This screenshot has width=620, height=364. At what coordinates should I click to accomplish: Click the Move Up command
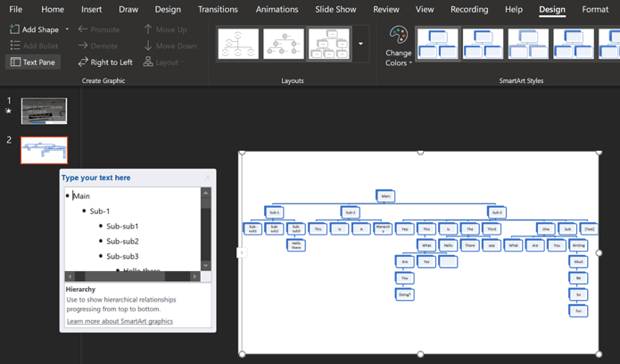pyautogui.click(x=165, y=29)
